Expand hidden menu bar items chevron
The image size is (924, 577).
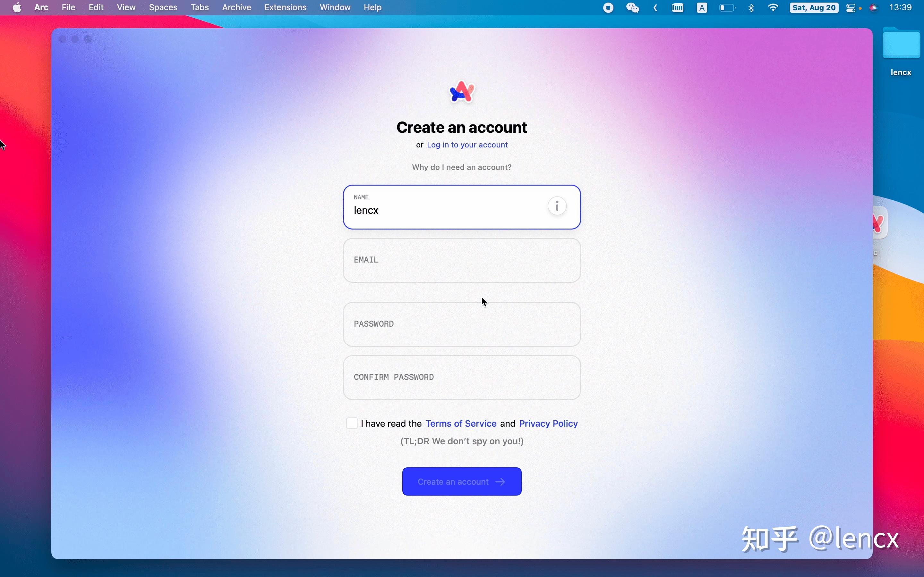[655, 8]
